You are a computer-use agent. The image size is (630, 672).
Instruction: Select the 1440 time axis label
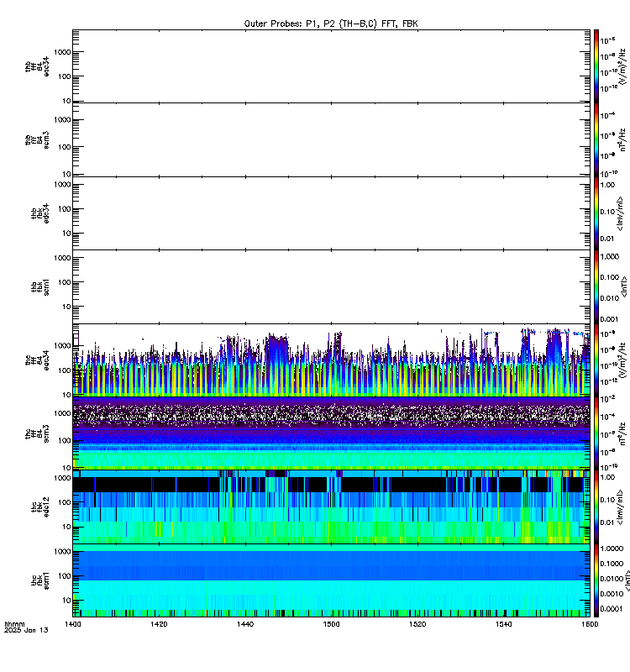click(x=245, y=624)
